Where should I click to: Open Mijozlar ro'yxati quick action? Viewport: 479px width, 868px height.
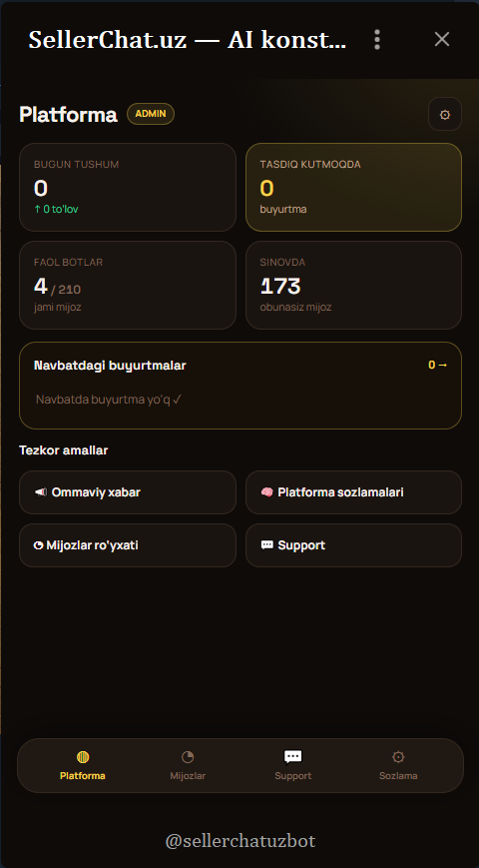coord(128,545)
